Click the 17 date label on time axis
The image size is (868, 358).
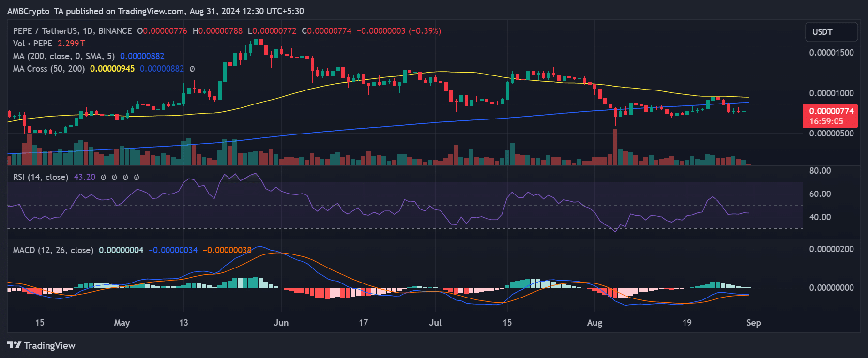363,323
